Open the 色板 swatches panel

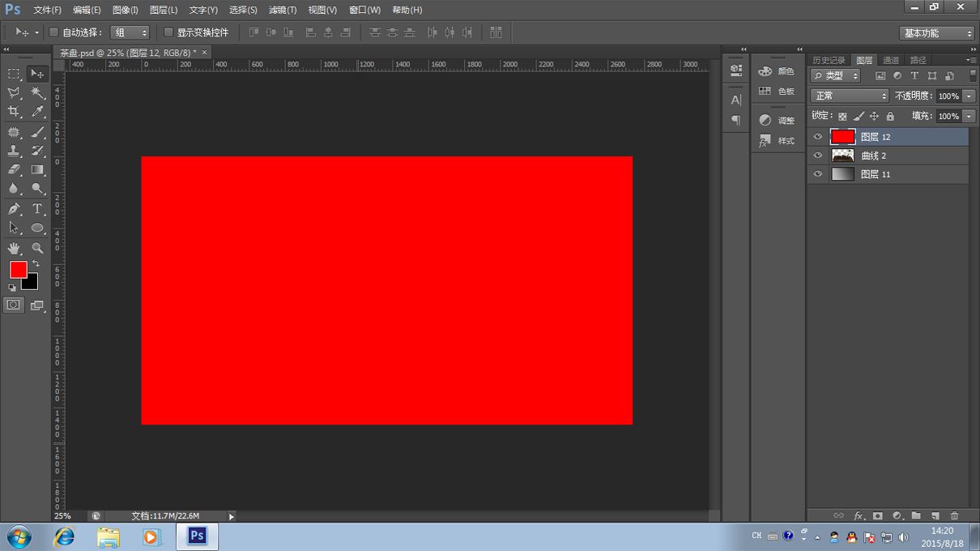(x=776, y=92)
